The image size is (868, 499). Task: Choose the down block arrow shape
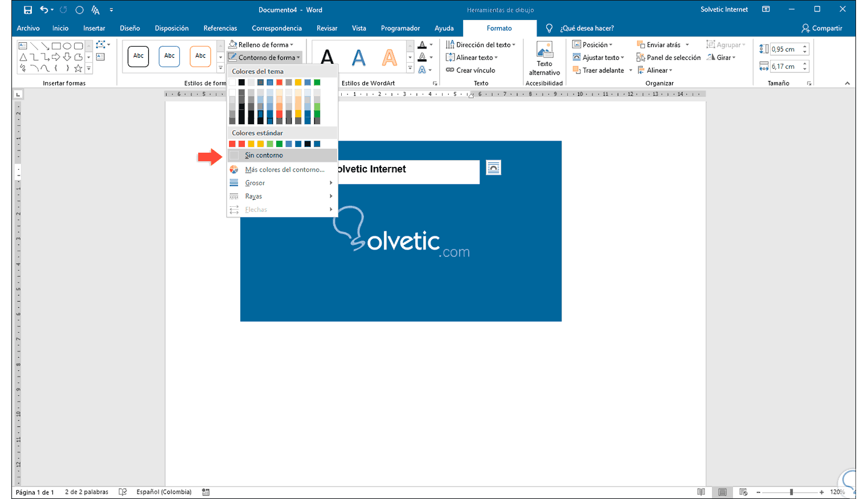(x=67, y=57)
